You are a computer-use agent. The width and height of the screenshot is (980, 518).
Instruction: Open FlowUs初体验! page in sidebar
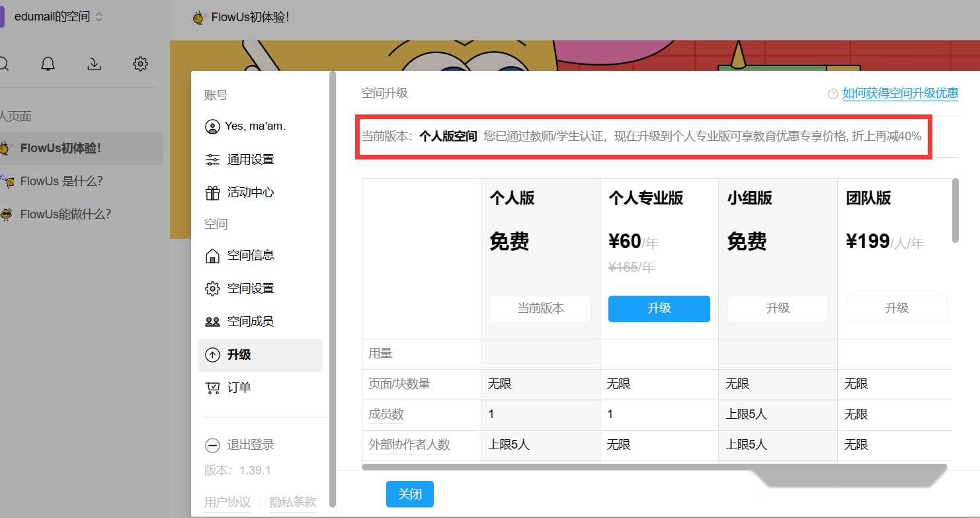81,148
